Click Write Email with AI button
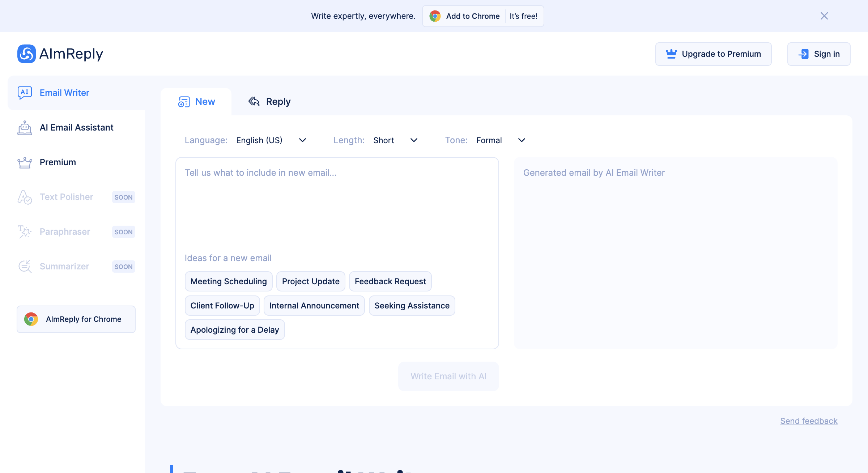The height and width of the screenshot is (473, 868). click(x=448, y=376)
